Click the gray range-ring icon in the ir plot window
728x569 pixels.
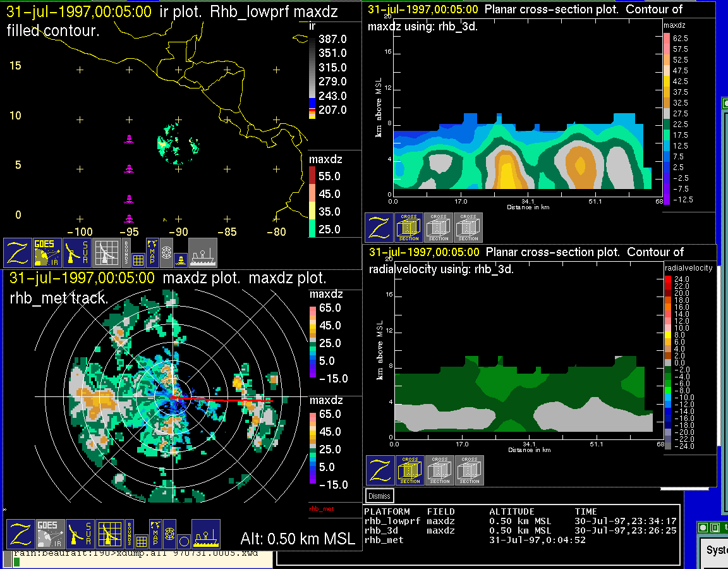click(167, 253)
